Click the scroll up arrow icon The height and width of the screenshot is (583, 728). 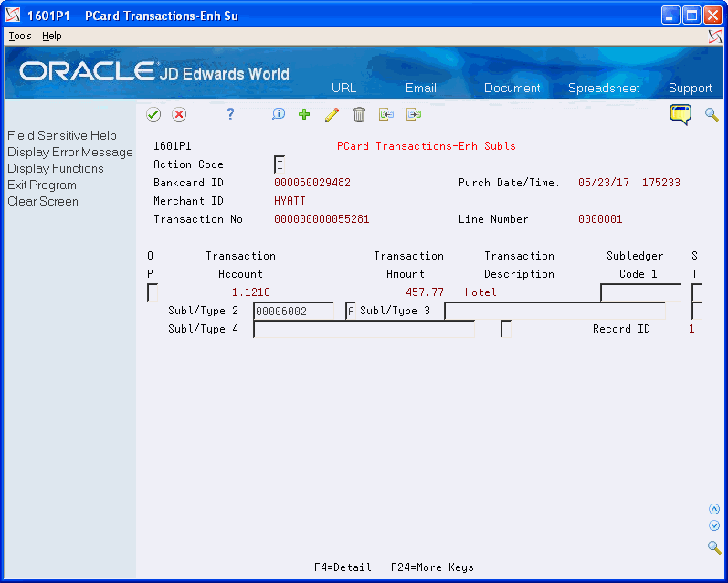pos(714,509)
